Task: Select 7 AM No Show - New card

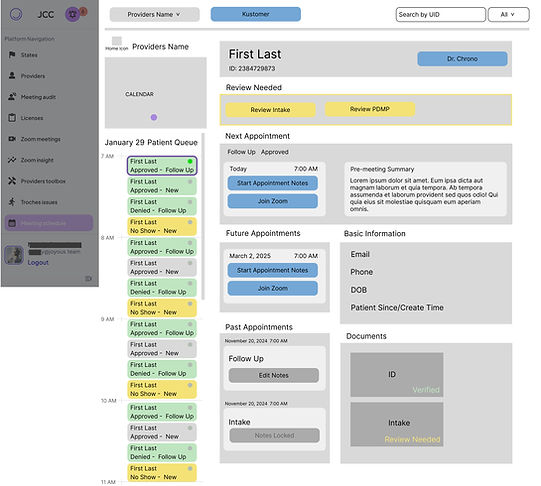Action: tap(162, 226)
